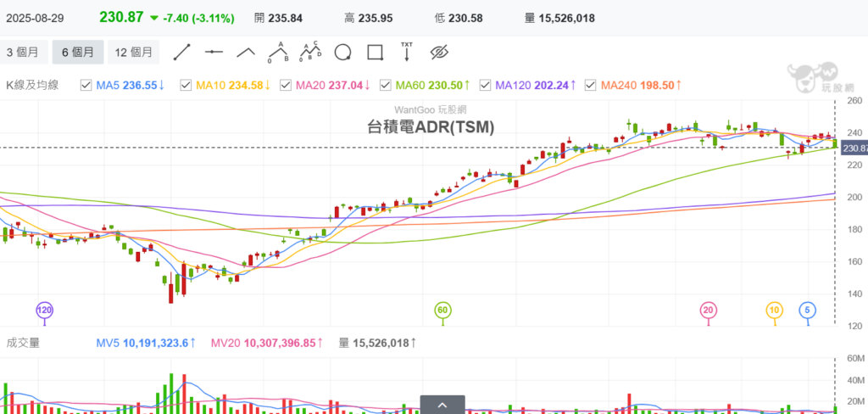
Task: Uncheck the MA5 moving average checkbox
Action: [86, 86]
